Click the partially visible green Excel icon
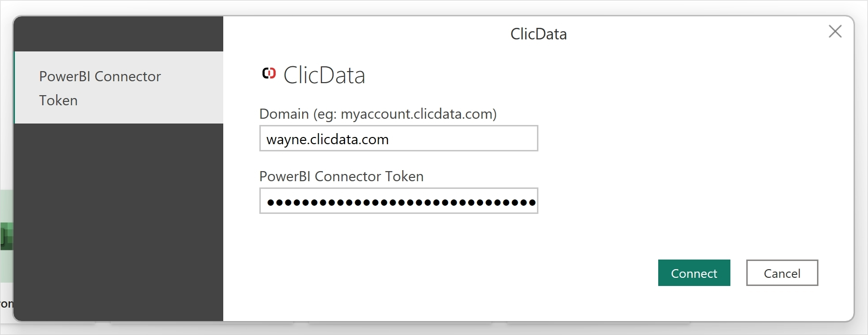Screen dimensions: 868x335 [6, 236]
